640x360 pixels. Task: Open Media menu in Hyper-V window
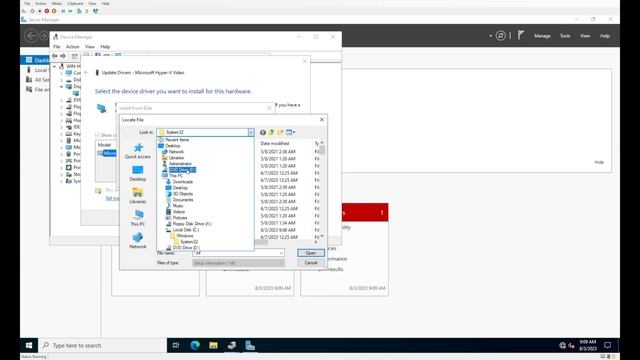point(57,3)
